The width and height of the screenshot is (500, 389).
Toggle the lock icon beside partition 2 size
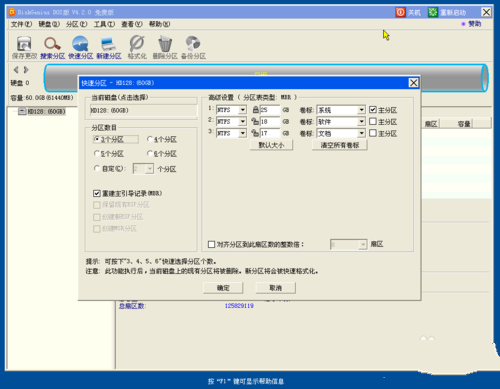click(x=255, y=121)
